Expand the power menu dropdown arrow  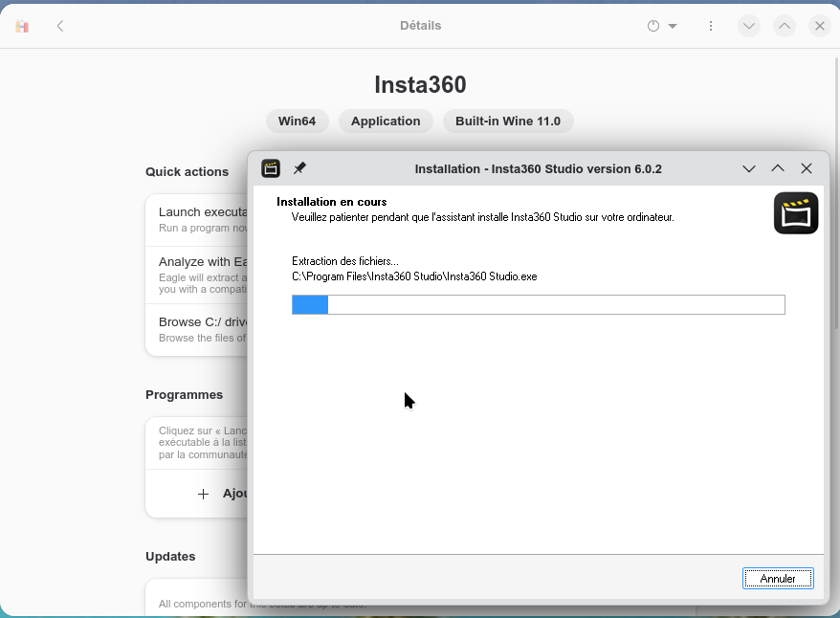(x=673, y=26)
